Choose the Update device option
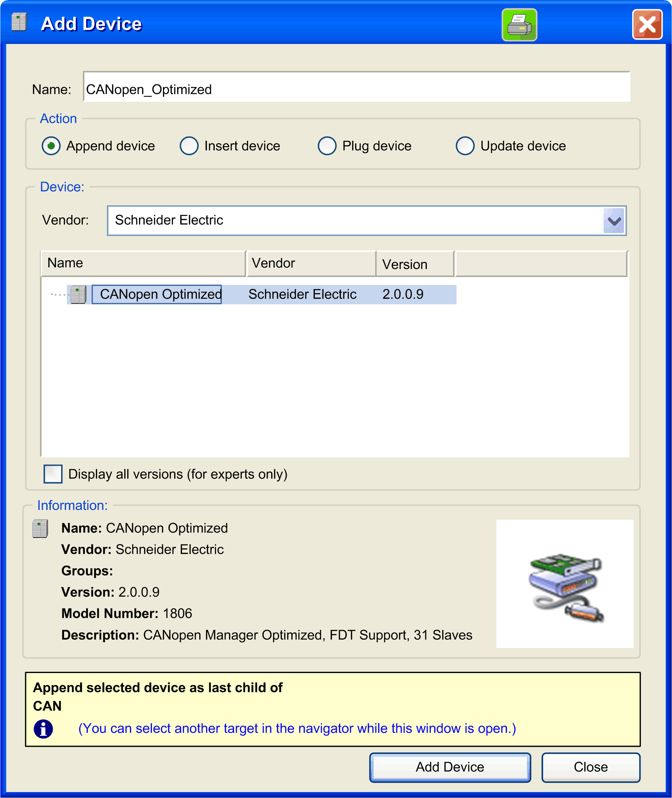This screenshot has width=672, height=798. pyautogui.click(x=465, y=146)
